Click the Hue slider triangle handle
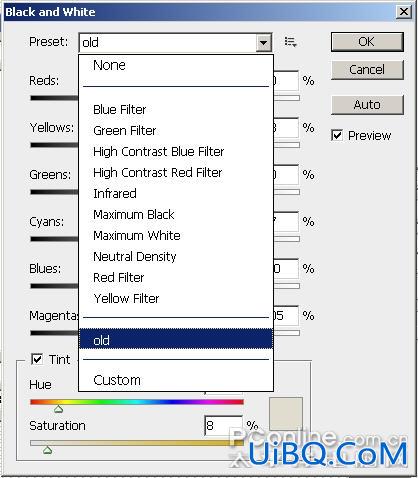Screen dimensions: 418x478 (59, 409)
